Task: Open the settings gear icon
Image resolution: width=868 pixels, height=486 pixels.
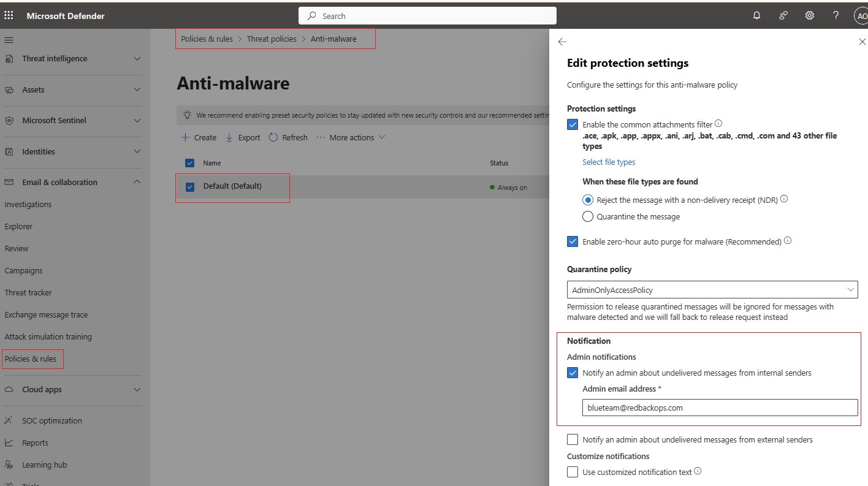Action: [810, 16]
